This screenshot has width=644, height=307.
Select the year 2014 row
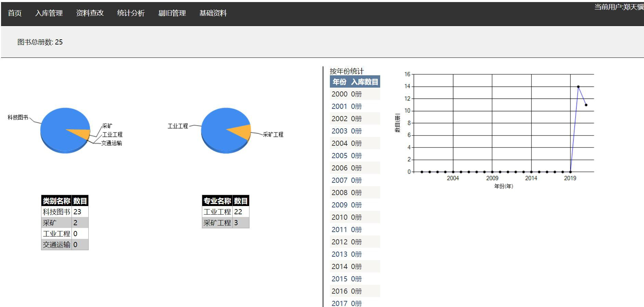[355, 267]
